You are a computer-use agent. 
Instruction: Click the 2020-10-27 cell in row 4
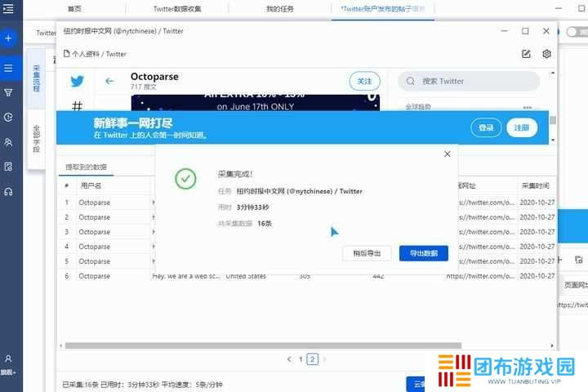[537, 247]
